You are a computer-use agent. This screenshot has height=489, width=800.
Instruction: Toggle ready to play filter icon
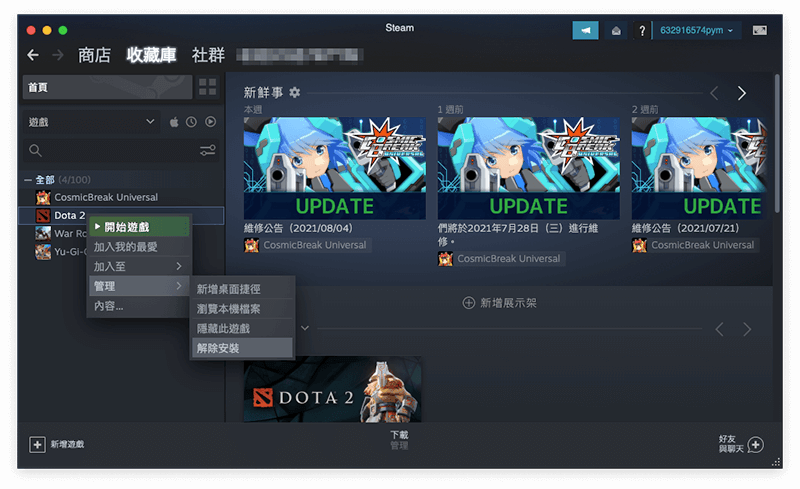tap(210, 122)
